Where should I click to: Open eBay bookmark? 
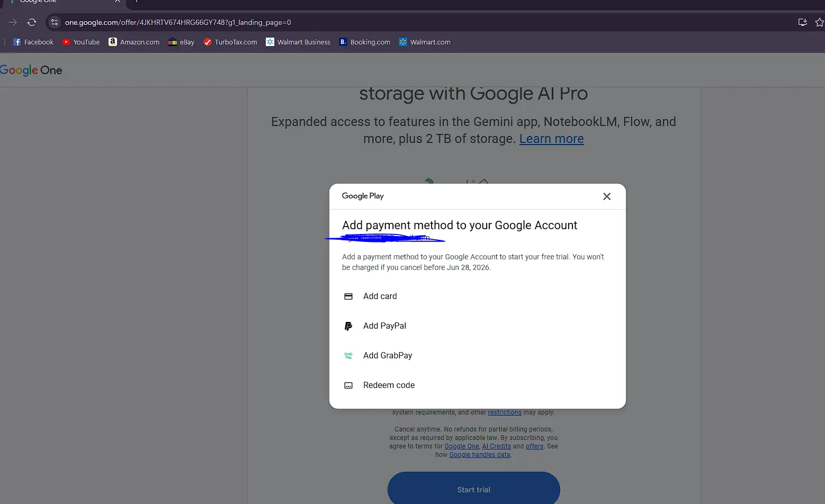point(181,42)
